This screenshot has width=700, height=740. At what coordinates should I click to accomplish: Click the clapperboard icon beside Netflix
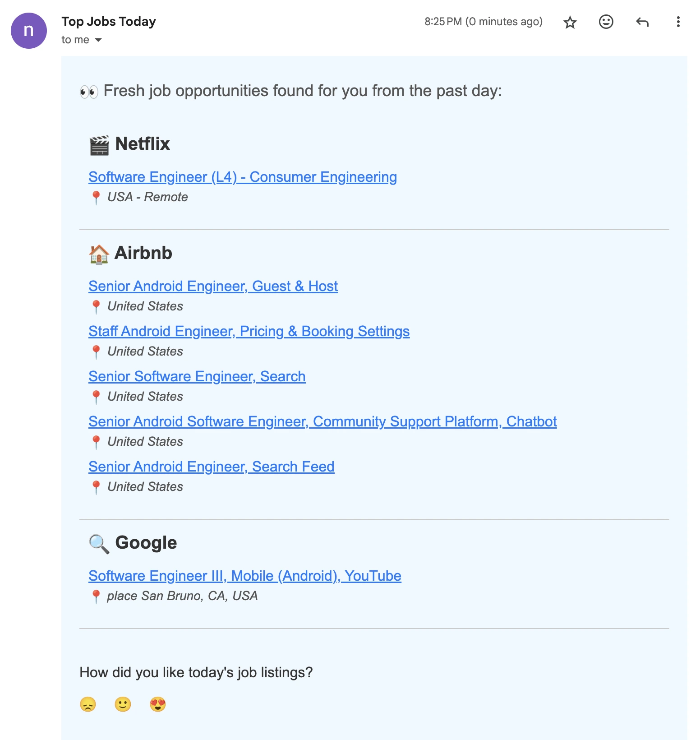(100, 144)
